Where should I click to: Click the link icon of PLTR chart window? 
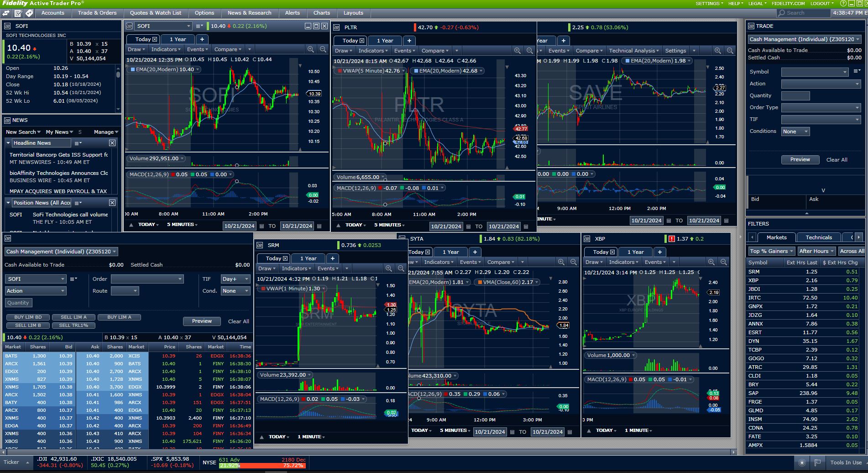pos(337,27)
